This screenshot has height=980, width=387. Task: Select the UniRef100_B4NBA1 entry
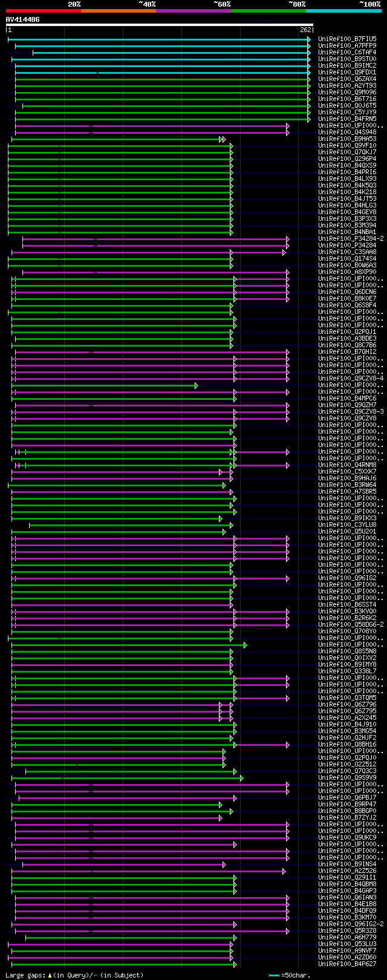[347, 232]
